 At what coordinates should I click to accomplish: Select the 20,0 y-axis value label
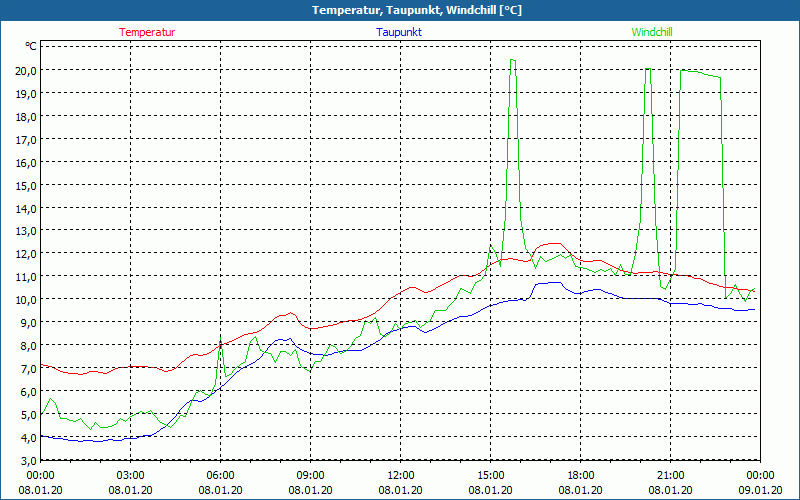pos(24,70)
